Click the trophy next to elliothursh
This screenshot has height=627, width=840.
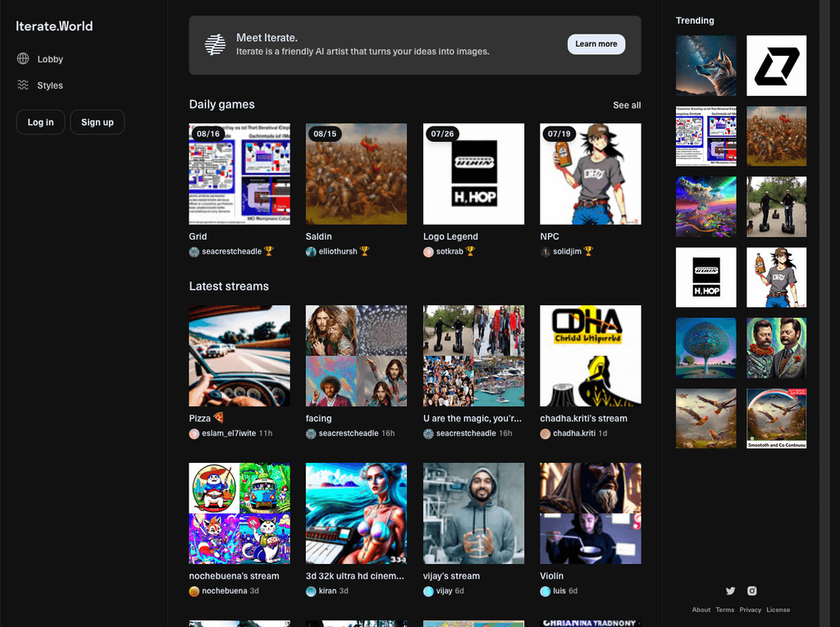pyautogui.click(x=365, y=251)
